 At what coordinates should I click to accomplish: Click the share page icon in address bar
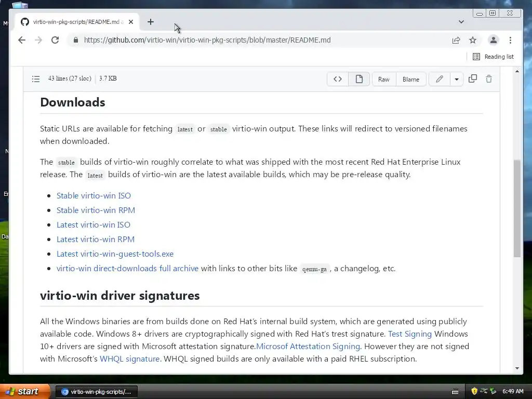pos(456,40)
